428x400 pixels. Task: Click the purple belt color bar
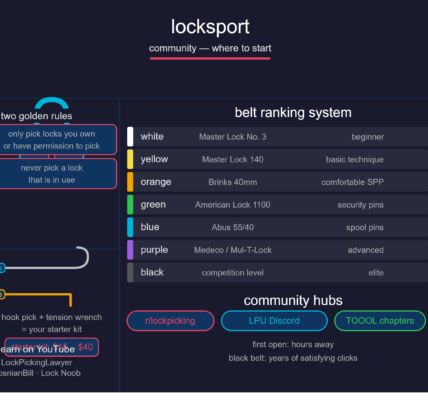coord(130,250)
